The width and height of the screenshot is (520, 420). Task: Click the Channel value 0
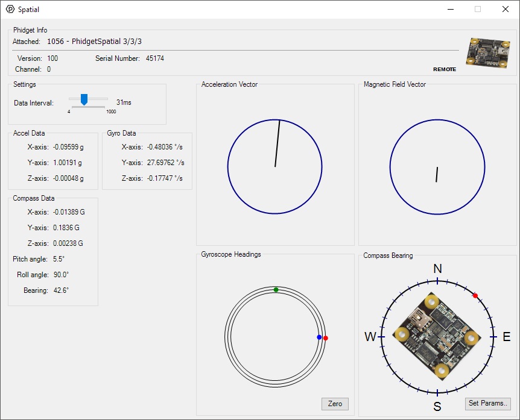click(x=49, y=69)
